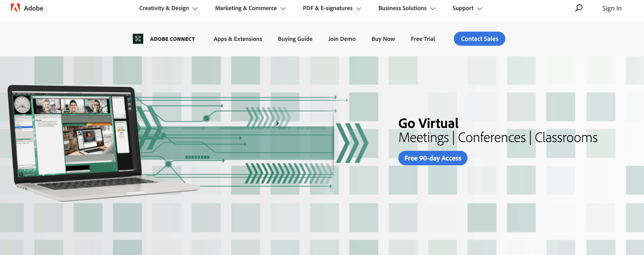Click the Contact Sales button
Viewport: 644px width, 255px height.
479,39
